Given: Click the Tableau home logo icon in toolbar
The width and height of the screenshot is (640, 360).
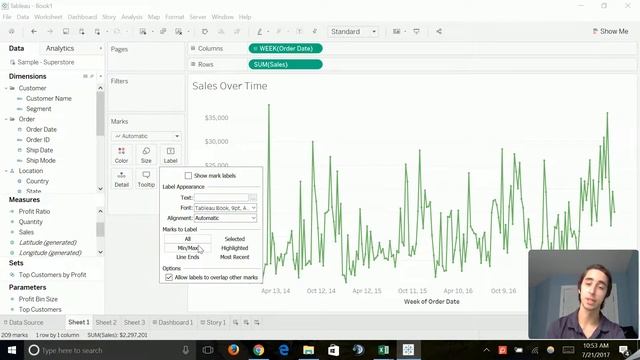Looking at the screenshot, I should [11, 31].
